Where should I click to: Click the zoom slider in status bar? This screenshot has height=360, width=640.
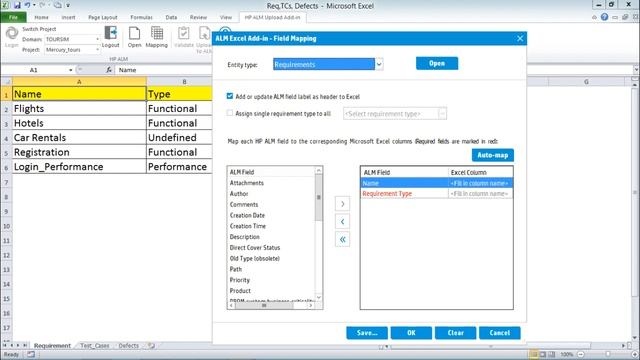pos(608,354)
